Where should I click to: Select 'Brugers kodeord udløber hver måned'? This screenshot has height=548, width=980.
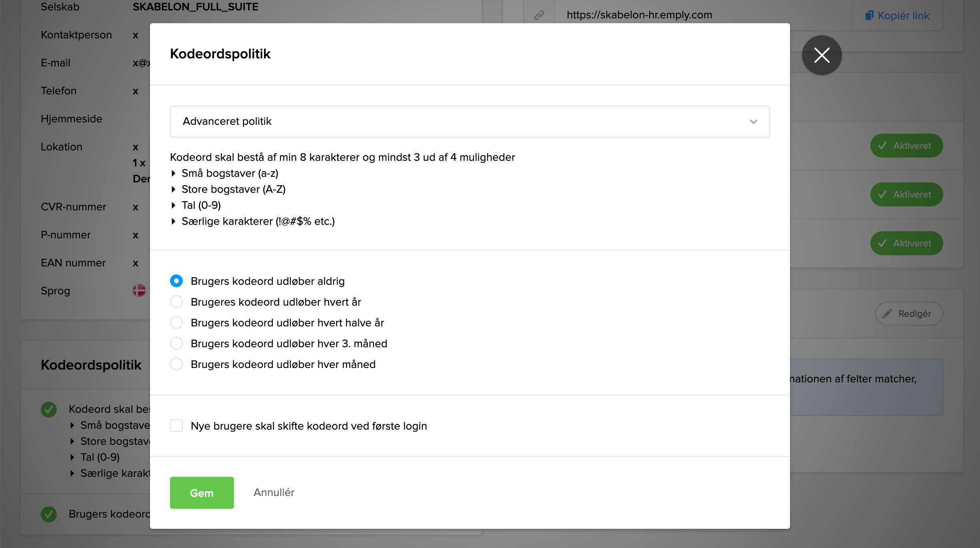[x=176, y=364]
